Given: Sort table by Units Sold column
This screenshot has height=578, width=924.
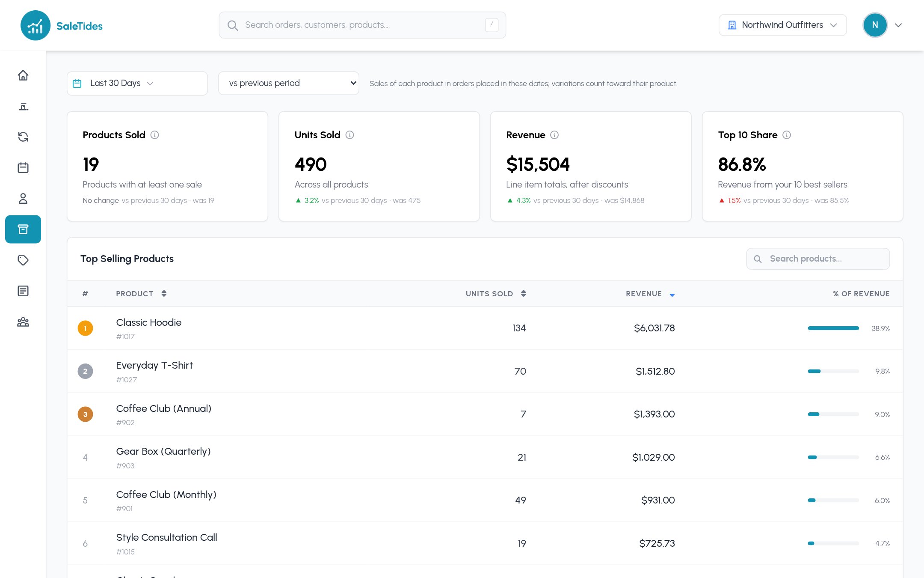Looking at the screenshot, I should [496, 294].
